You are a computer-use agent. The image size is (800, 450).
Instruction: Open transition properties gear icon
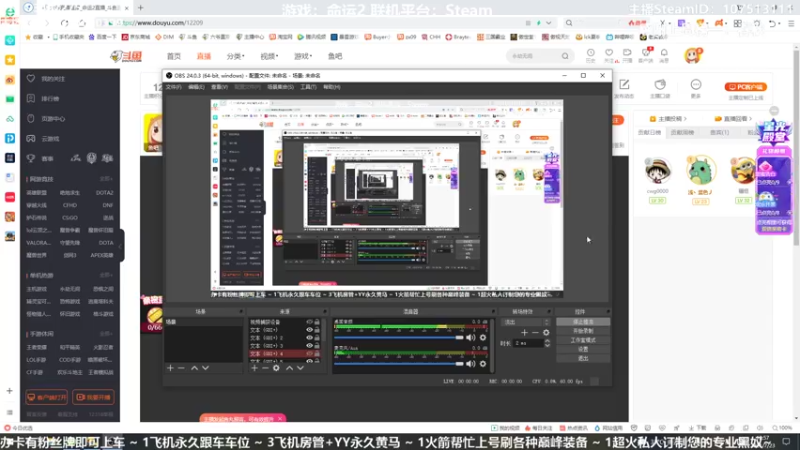click(x=546, y=333)
